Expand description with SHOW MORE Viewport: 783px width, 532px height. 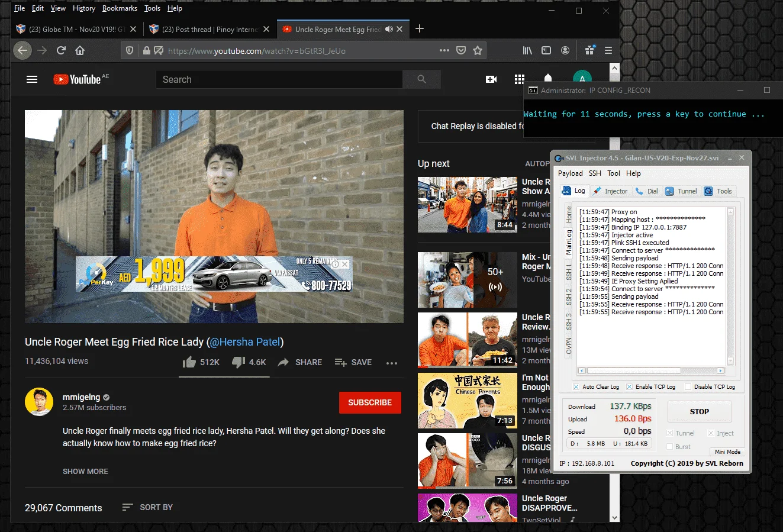tap(85, 472)
